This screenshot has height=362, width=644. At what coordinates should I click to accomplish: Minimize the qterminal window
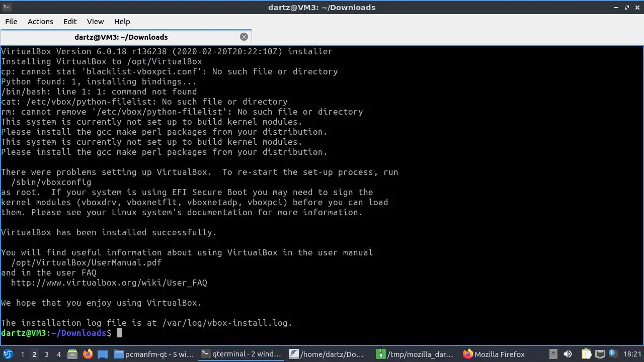617,7
